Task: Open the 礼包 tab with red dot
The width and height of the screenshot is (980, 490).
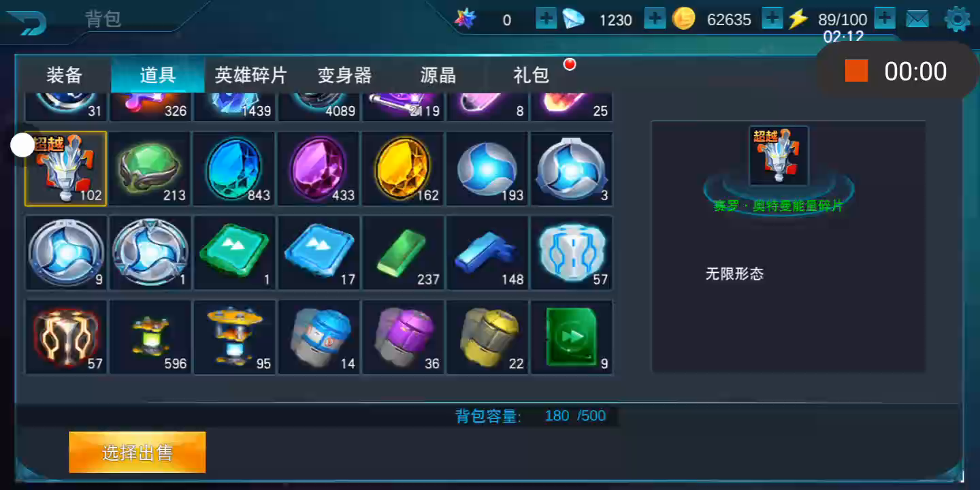Action: (x=532, y=75)
